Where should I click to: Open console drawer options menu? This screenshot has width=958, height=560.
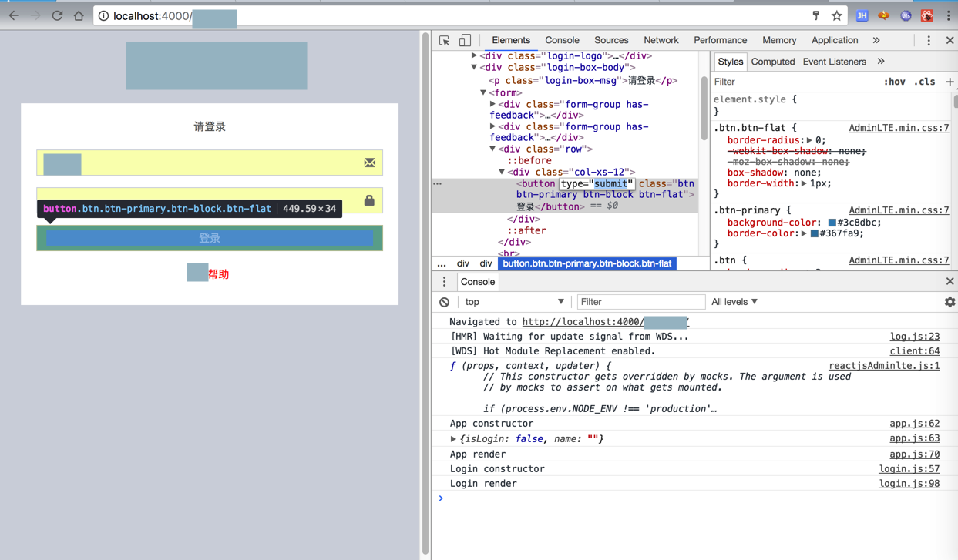pos(444,282)
